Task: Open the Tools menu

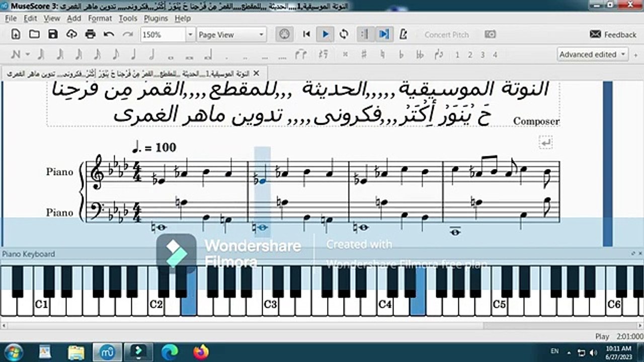Action: tap(128, 18)
